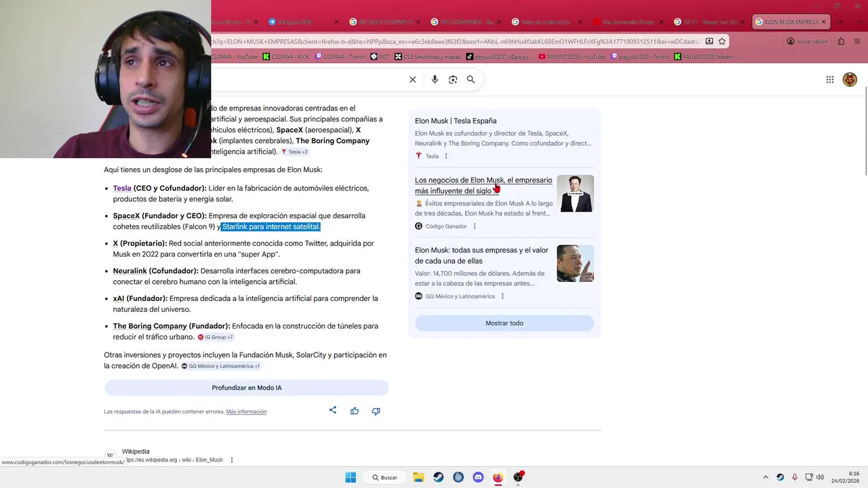Screen dimensions: 868x488
Task: Close the ELON MUSK EMPRESAS tab
Action: click(x=824, y=22)
